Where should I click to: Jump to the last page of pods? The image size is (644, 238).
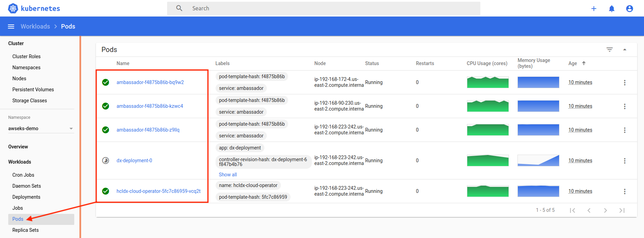click(622, 210)
